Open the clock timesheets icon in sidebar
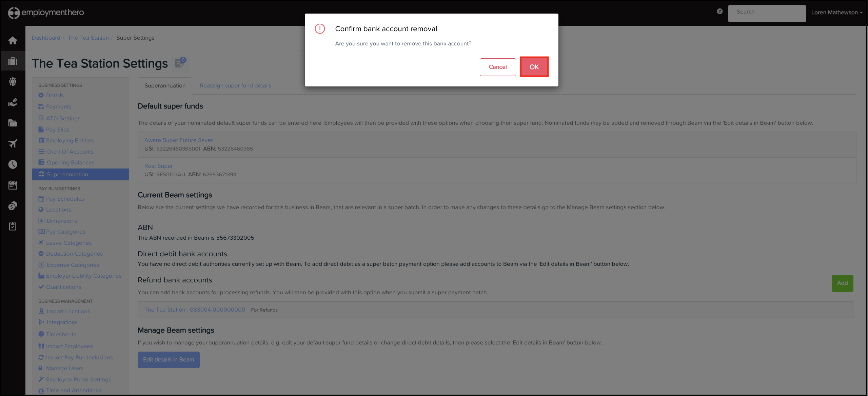The width and height of the screenshot is (868, 396). coord(13,164)
